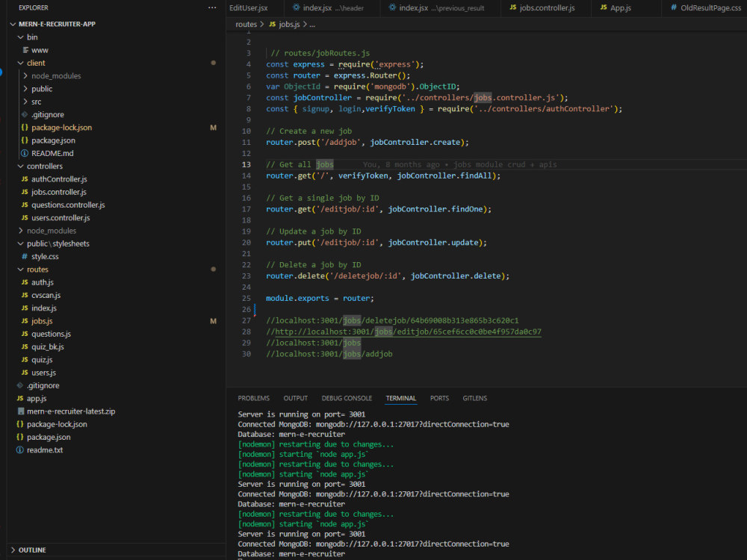Click the first 'Database: mern-e-recruiter' terminal line
Viewport: 747px width, 560px height.
(x=291, y=435)
